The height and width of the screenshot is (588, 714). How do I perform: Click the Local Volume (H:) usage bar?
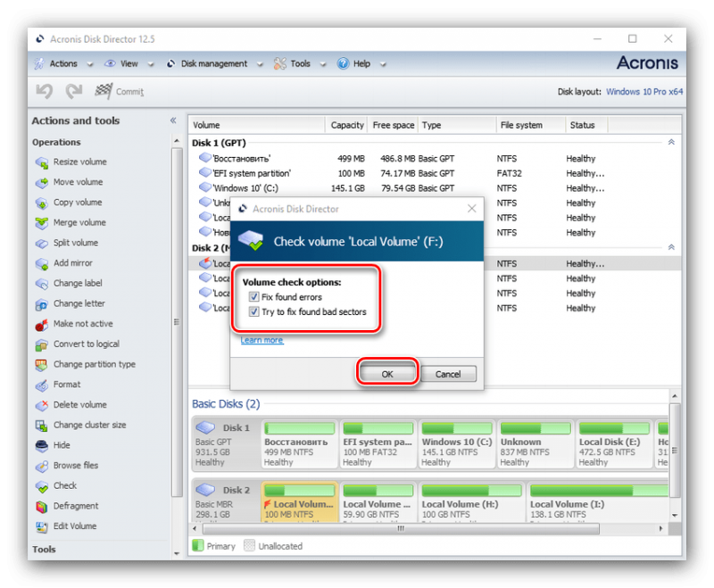[471, 491]
